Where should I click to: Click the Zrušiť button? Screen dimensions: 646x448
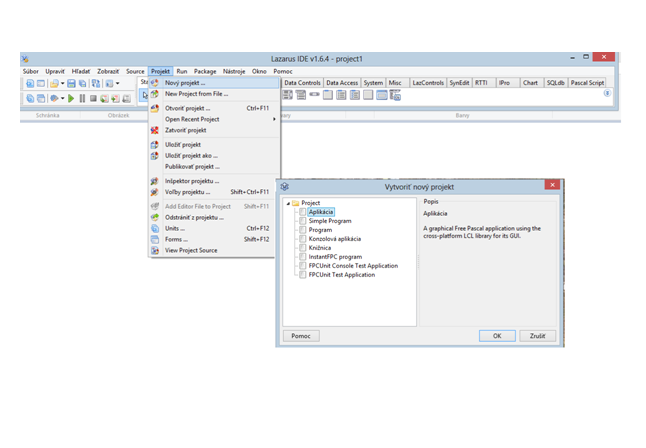pyautogui.click(x=537, y=336)
